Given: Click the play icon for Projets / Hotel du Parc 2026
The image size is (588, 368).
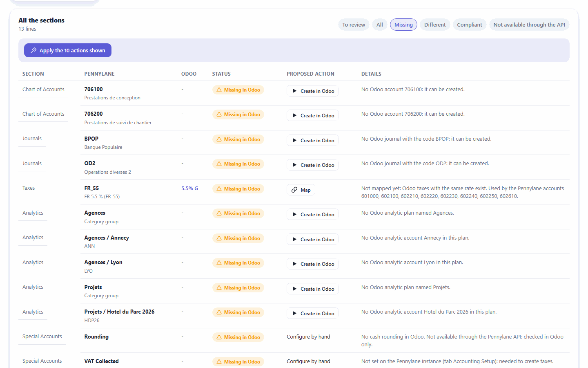Looking at the screenshot, I should 294,313.
